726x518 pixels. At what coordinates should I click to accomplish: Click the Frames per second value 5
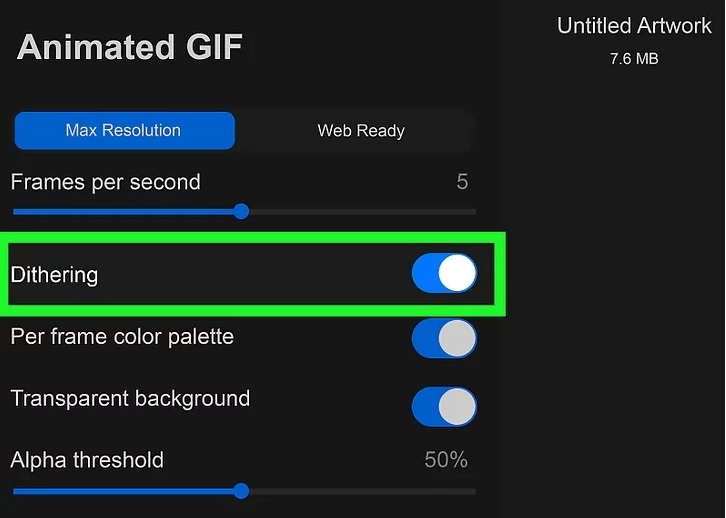(462, 182)
